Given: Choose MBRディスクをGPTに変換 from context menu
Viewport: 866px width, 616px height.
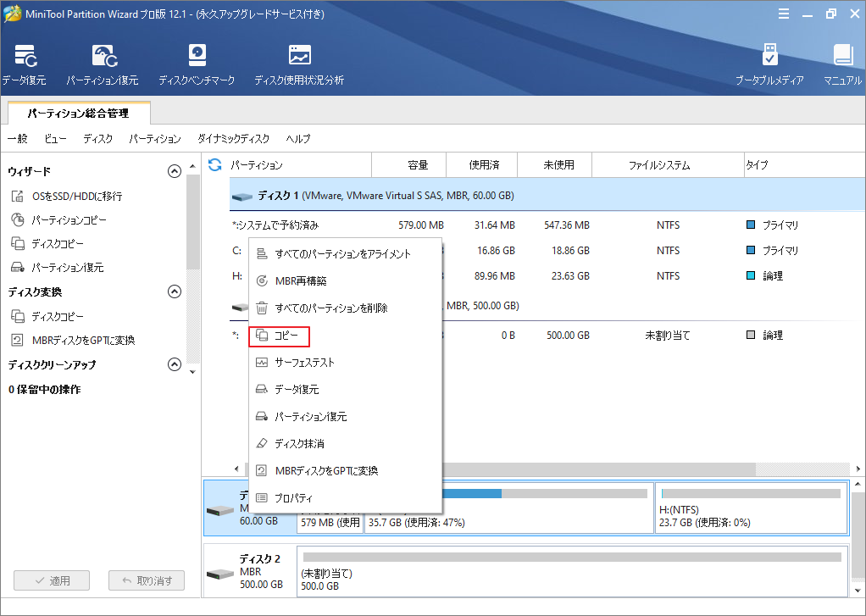Looking at the screenshot, I should pyautogui.click(x=345, y=471).
